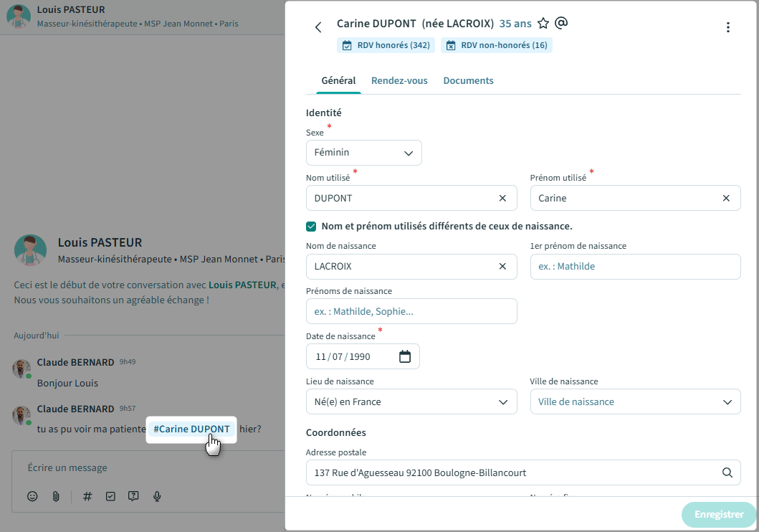Click the back arrow in patient panel

click(x=318, y=27)
